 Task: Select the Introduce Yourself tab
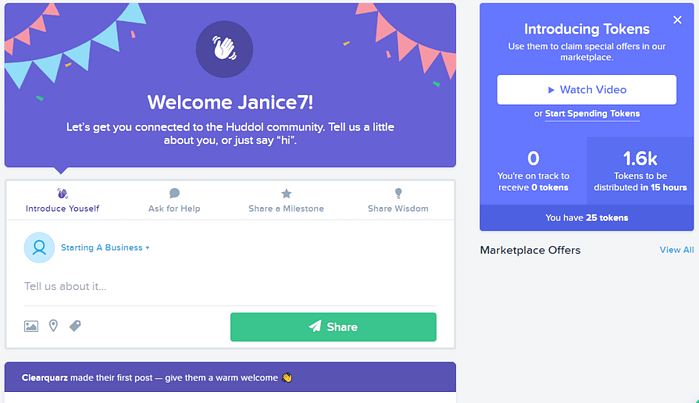(x=62, y=200)
